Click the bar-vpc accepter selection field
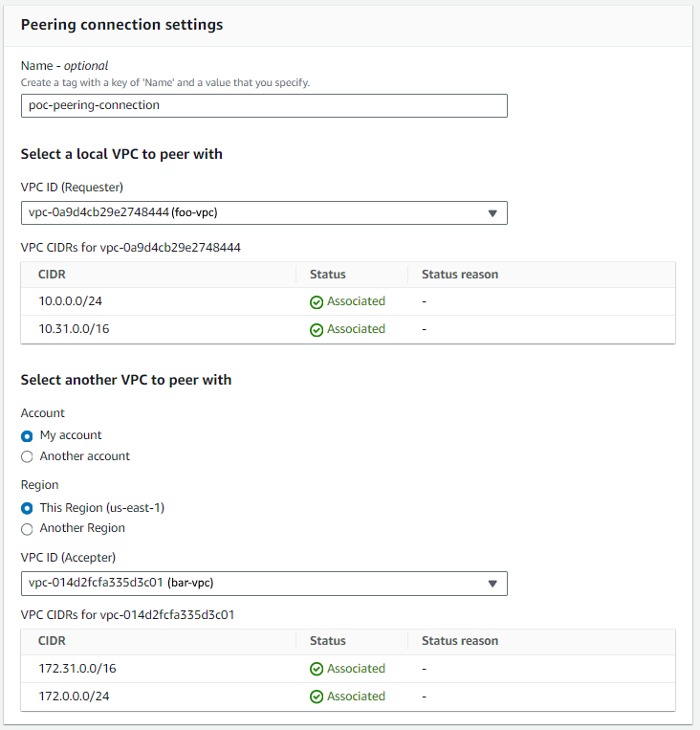This screenshot has height=730, width=700. (264, 584)
